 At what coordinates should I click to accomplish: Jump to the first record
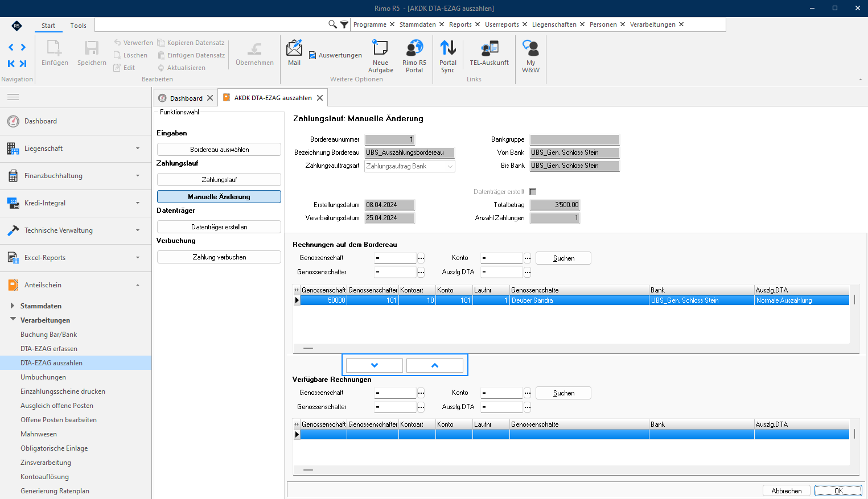(x=11, y=64)
